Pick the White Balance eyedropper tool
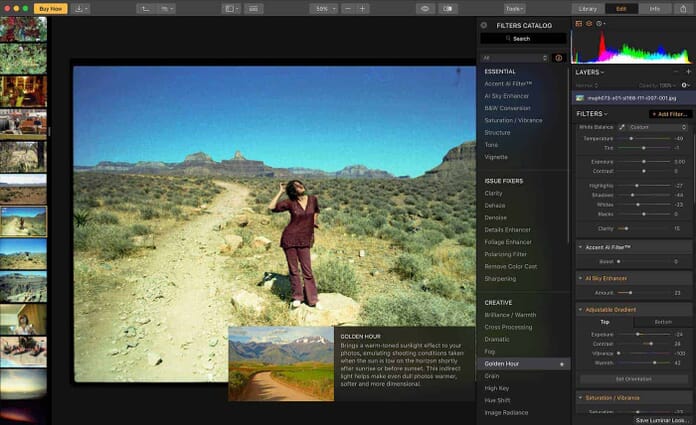 622,127
